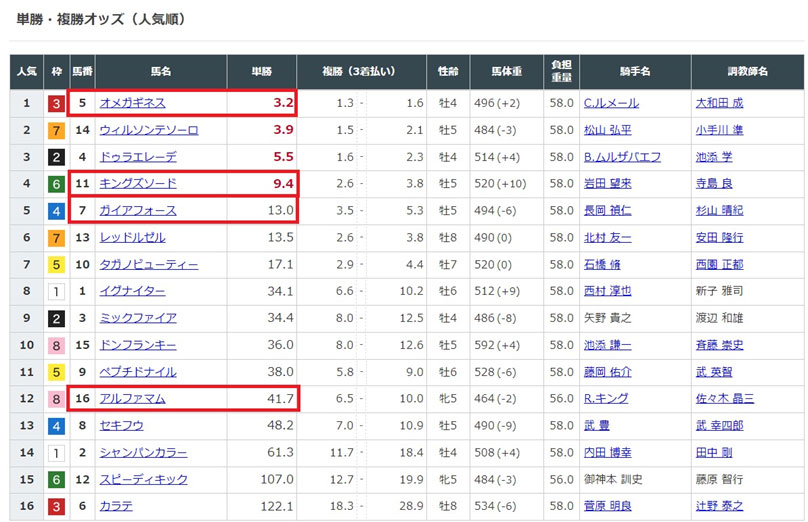Click the 単勝 column header
This screenshot has height=522, width=808.
tap(262, 72)
